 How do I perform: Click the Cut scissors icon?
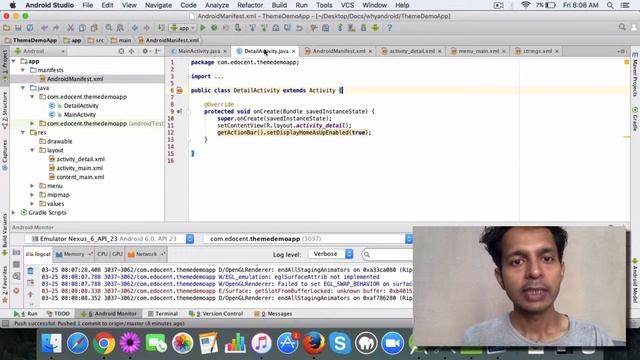pyautogui.click(x=70, y=28)
